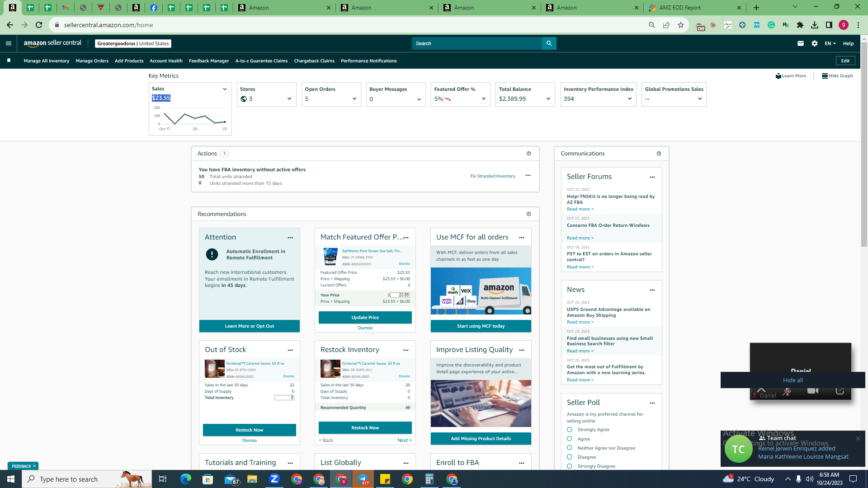The width and height of the screenshot is (868, 488).
Task: Click Start using MCF today button
Action: point(481,326)
